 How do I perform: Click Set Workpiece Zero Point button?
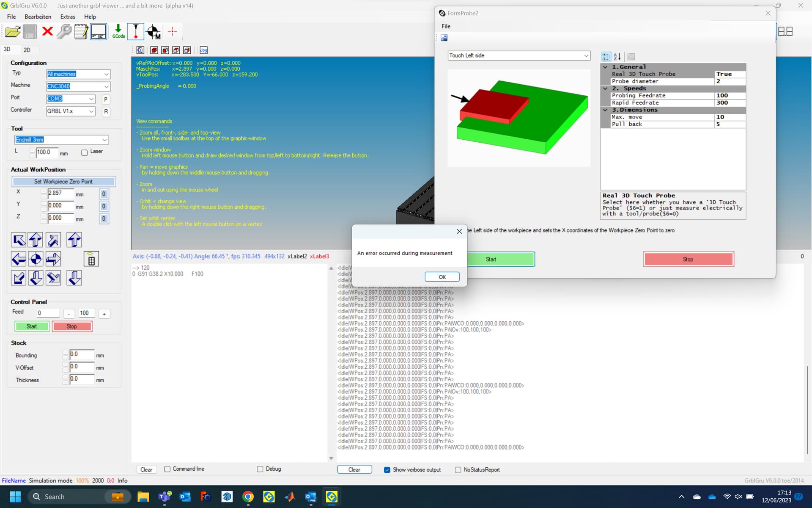point(63,181)
